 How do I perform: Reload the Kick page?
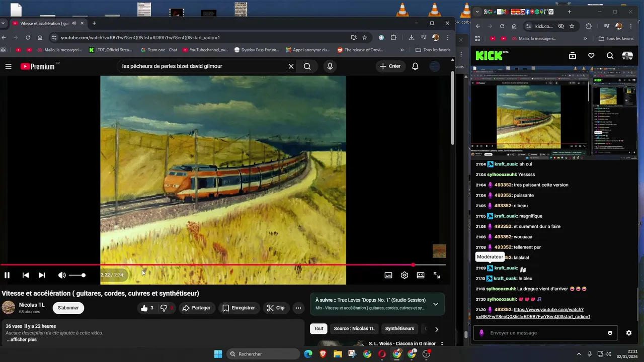coord(502,26)
